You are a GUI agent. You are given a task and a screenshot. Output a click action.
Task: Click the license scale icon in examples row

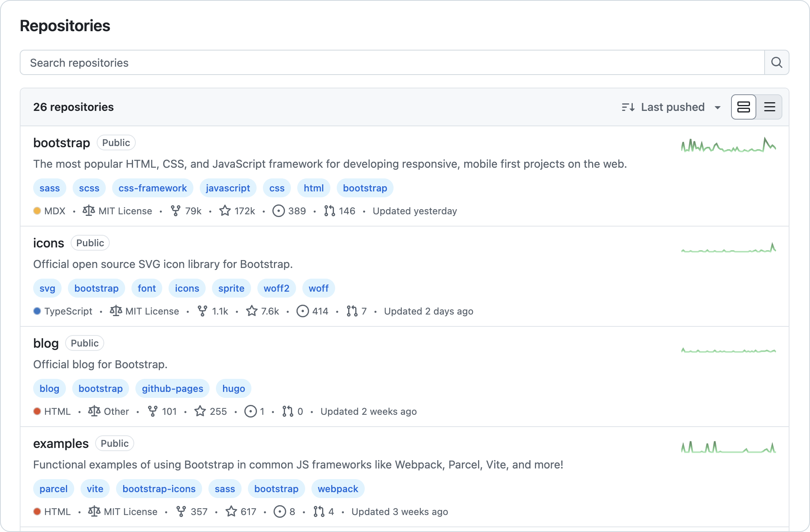(94, 511)
